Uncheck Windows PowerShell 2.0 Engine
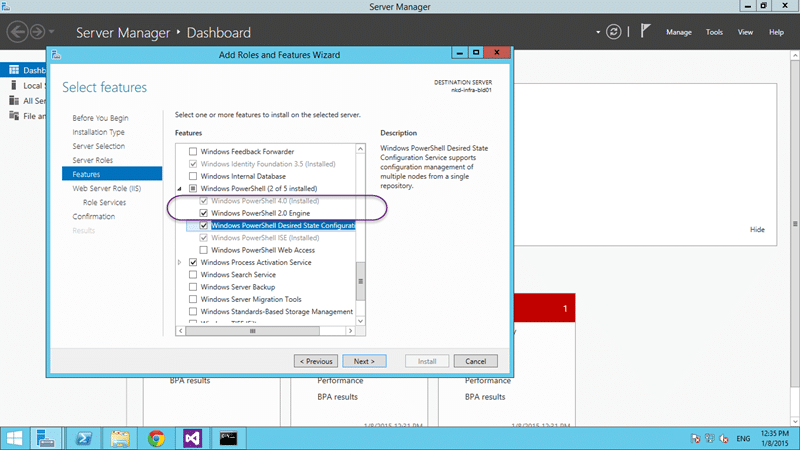800x450 pixels. 204,213
